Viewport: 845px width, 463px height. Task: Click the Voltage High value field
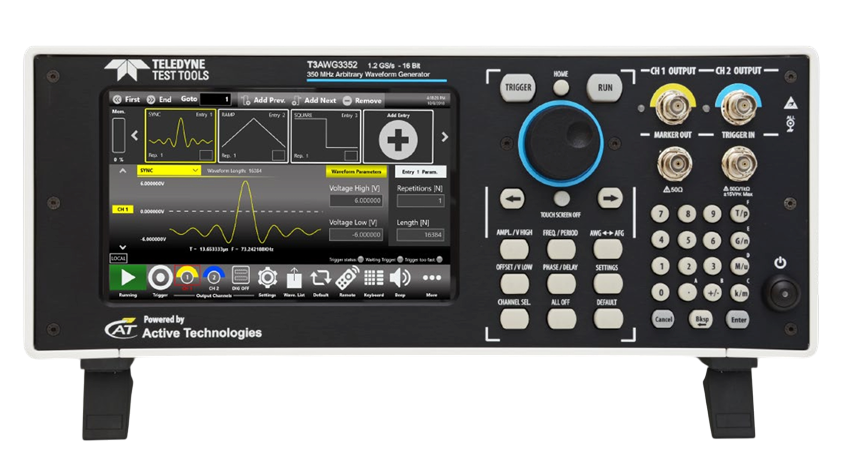(357, 201)
